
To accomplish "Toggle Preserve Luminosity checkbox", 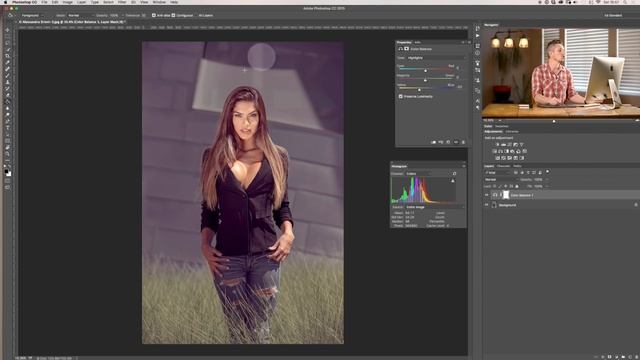I will coord(400,96).
